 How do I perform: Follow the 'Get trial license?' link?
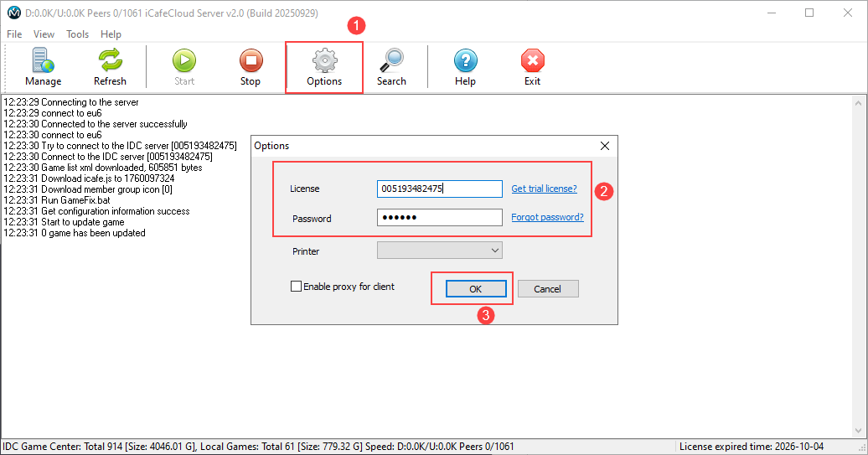544,189
